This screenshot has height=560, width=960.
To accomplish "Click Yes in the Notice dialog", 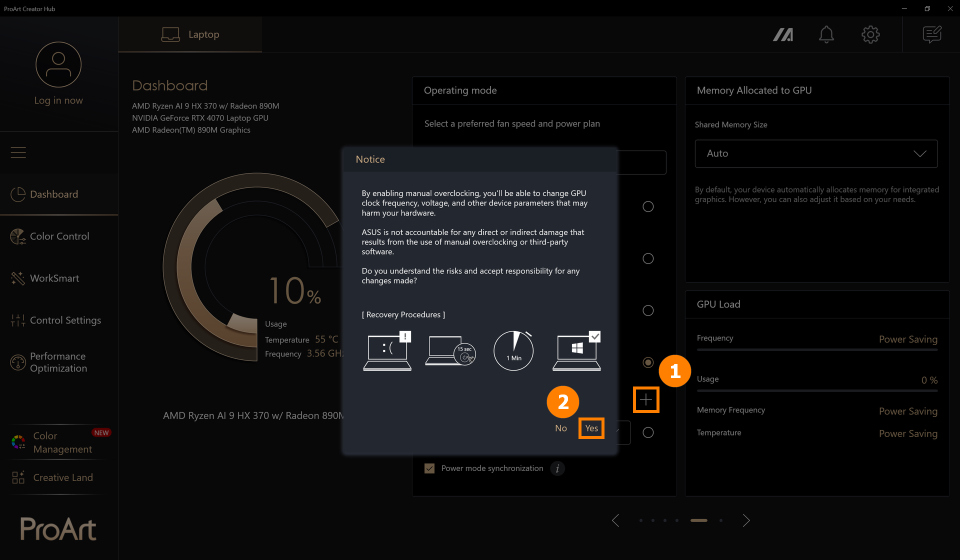I will point(591,428).
